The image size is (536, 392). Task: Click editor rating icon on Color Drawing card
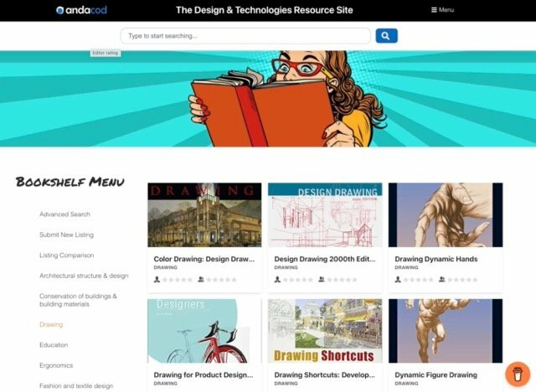click(x=157, y=280)
